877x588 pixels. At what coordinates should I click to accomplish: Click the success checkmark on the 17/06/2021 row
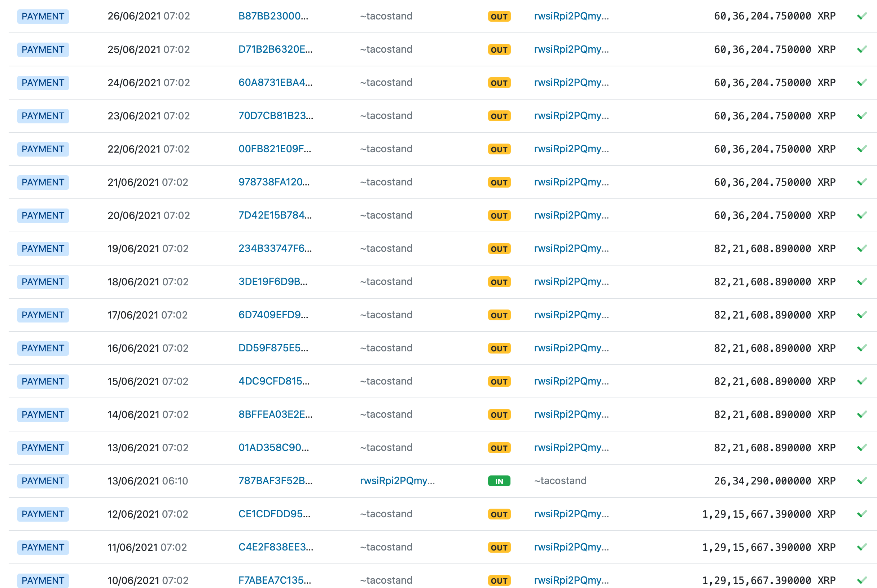[x=862, y=315]
